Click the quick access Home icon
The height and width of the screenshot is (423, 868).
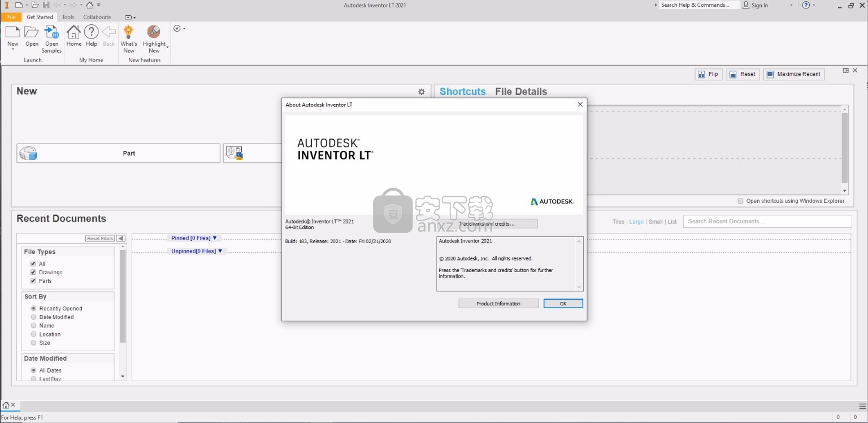pos(89,5)
